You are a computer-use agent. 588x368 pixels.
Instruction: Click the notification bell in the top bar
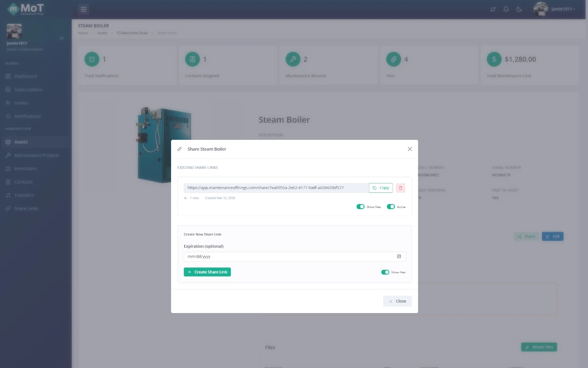pyautogui.click(x=506, y=9)
